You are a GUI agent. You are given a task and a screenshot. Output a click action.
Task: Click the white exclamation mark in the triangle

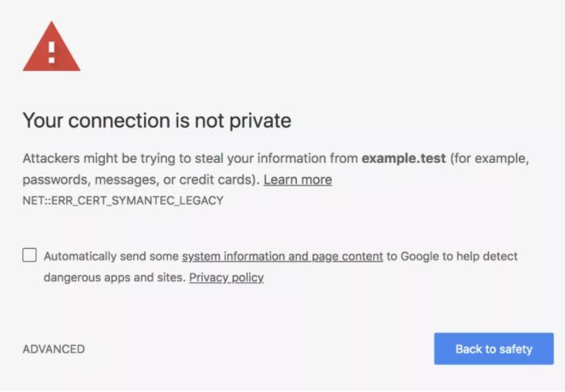(x=51, y=52)
